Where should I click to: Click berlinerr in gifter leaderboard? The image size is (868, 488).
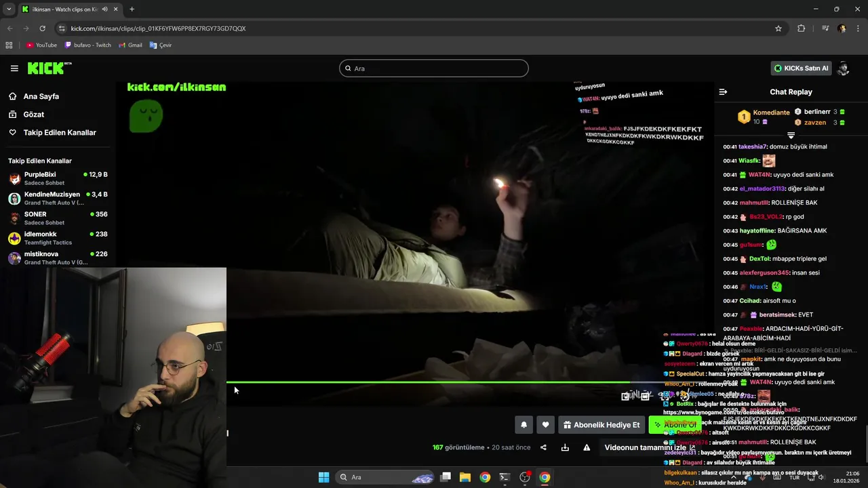[x=817, y=112]
